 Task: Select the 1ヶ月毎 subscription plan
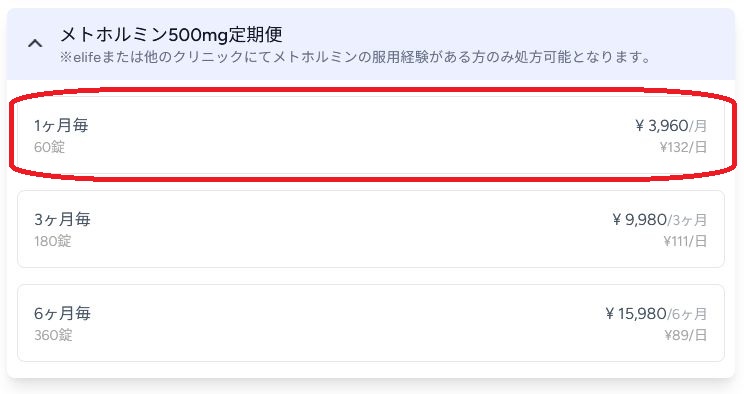(371, 135)
